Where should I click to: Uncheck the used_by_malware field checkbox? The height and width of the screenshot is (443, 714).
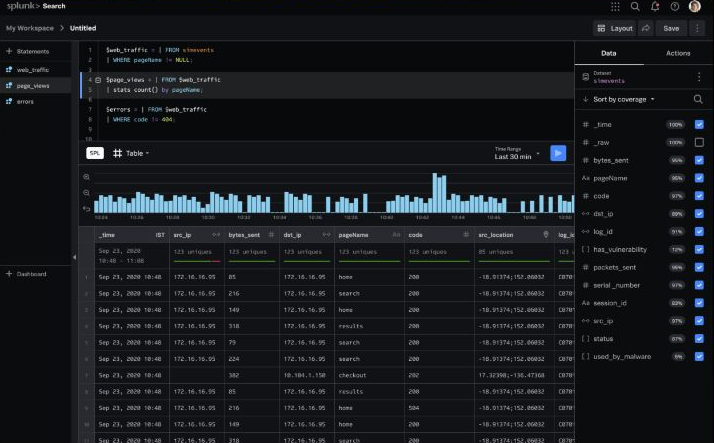699,356
